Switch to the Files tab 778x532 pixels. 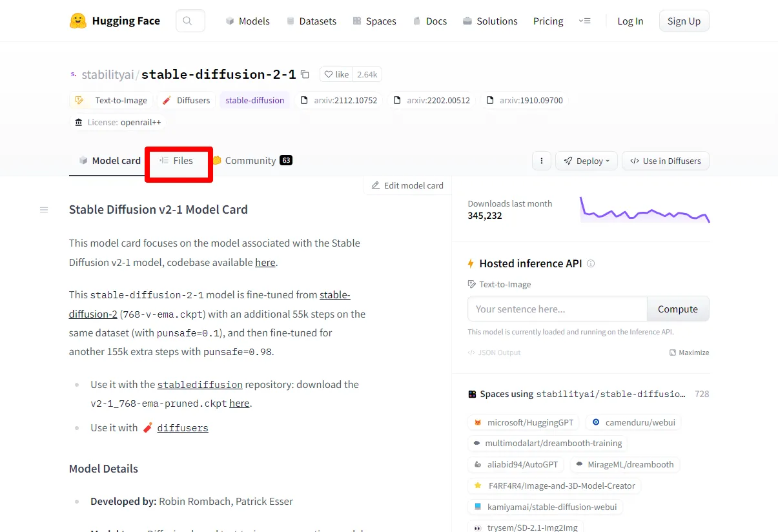point(177,160)
